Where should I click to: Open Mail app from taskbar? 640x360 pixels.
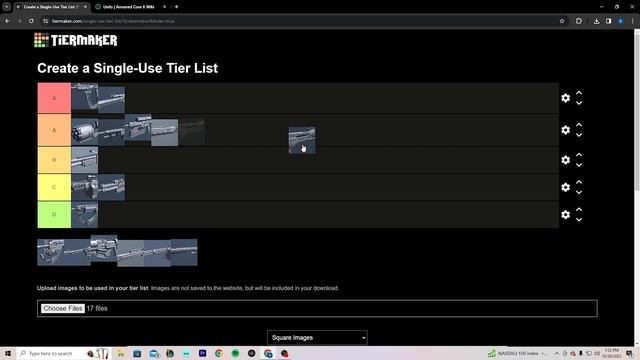pyautogui.click(x=153, y=353)
